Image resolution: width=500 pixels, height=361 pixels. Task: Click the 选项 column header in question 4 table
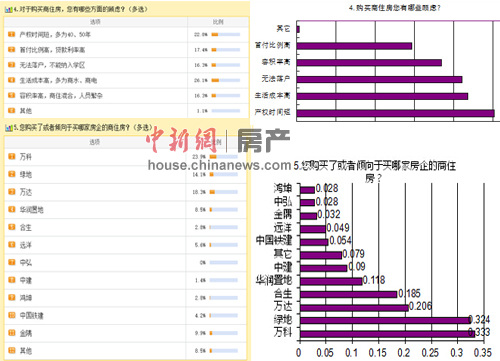point(95,22)
